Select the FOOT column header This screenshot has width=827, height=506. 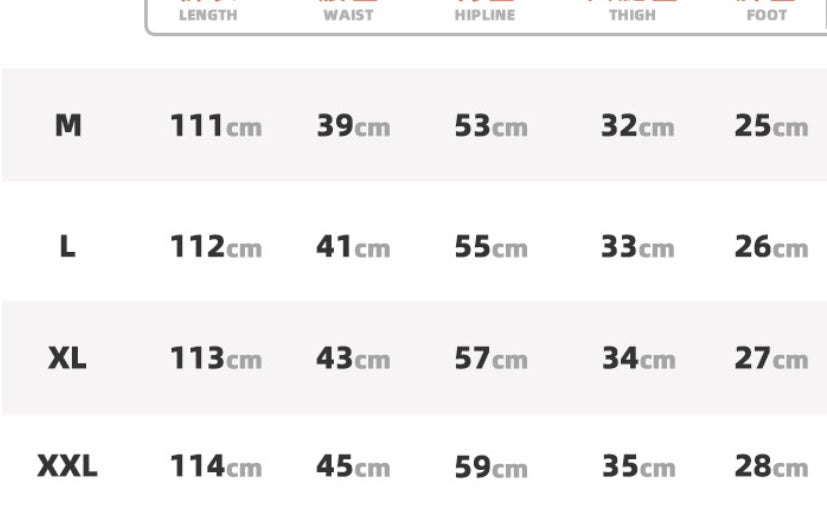click(x=766, y=14)
